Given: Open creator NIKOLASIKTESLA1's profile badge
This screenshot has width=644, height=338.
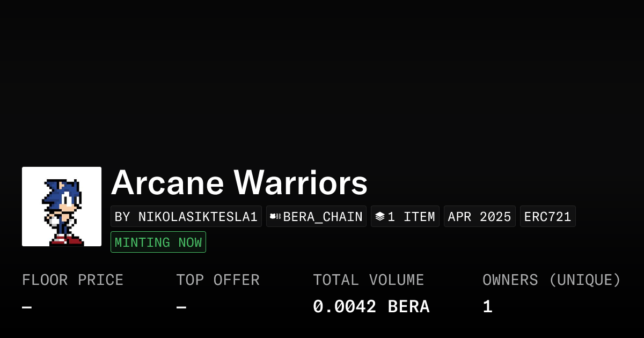Looking at the screenshot, I should (x=186, y=216).
